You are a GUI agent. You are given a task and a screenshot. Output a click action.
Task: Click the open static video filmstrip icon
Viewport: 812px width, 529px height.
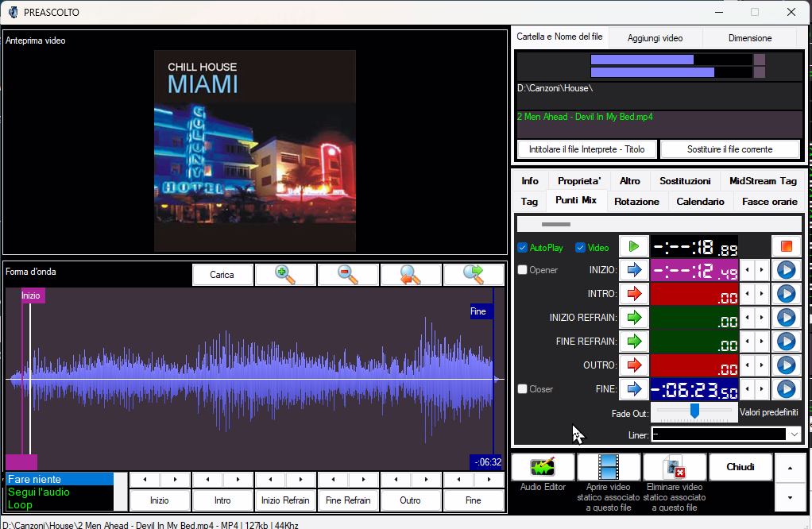coord(609,467)
